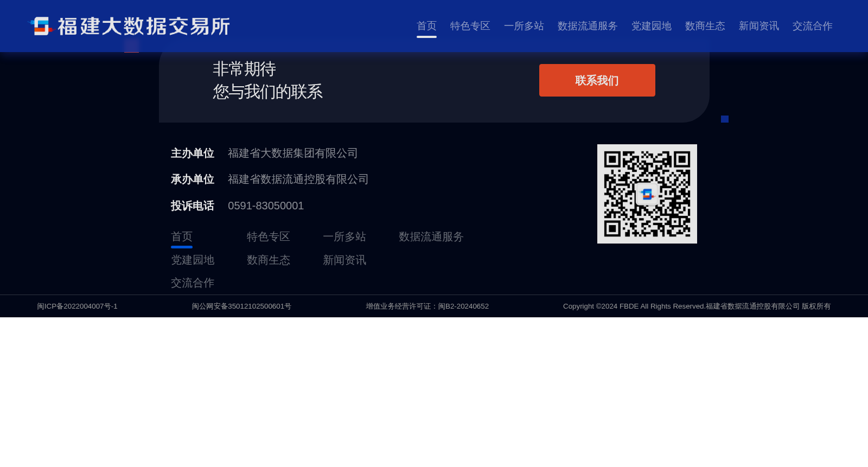
Task: Open 数据流通服务 in the top navigation
Action: (588, 26)
